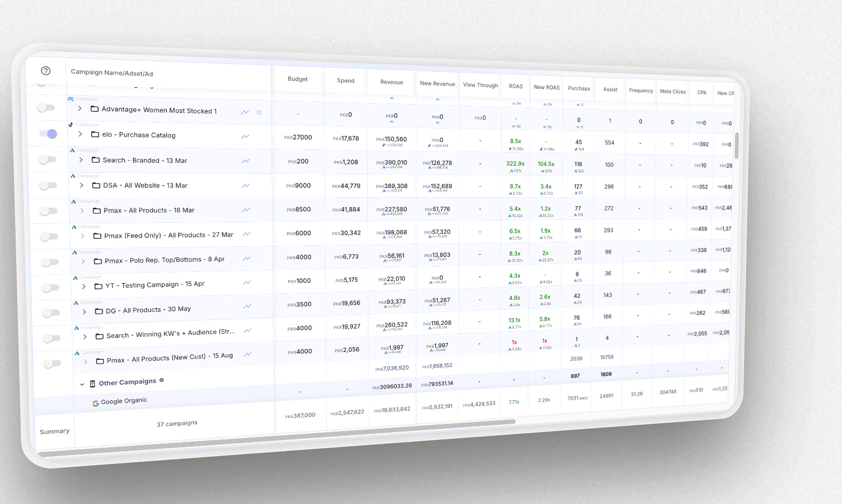
Task: Click the Search - Winning KW's + Audience campaign name
Action: click(x=170, y=334)
